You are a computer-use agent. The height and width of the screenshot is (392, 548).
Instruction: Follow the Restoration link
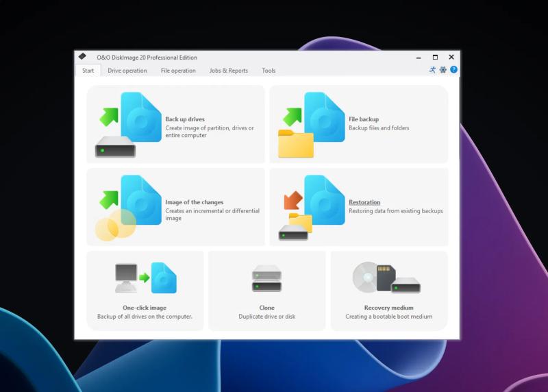coord(364,202)
